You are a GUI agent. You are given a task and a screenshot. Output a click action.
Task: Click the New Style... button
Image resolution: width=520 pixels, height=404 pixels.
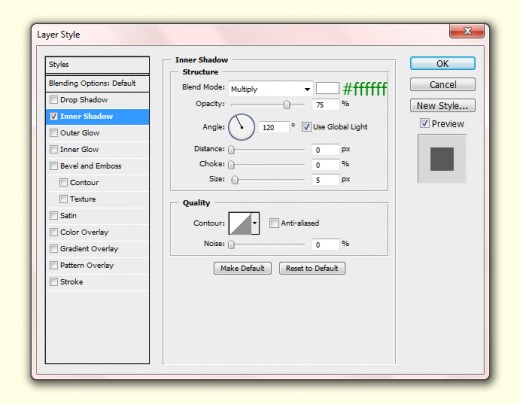point(443,106)
